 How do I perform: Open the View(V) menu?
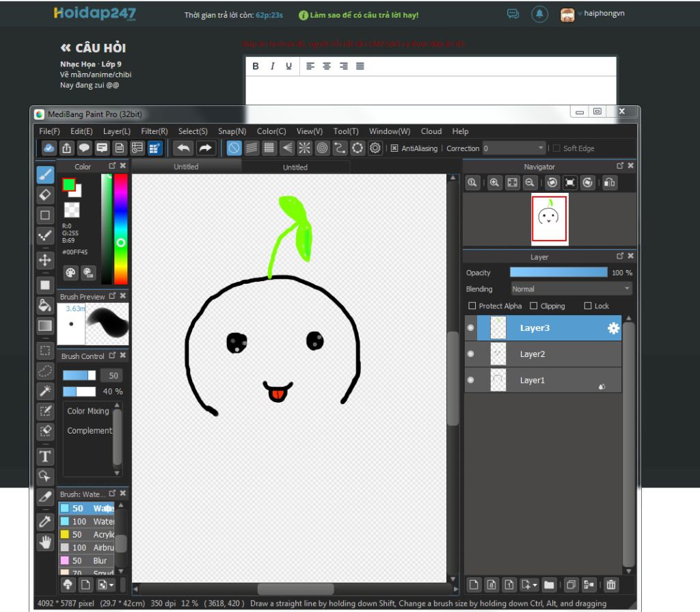310,131
